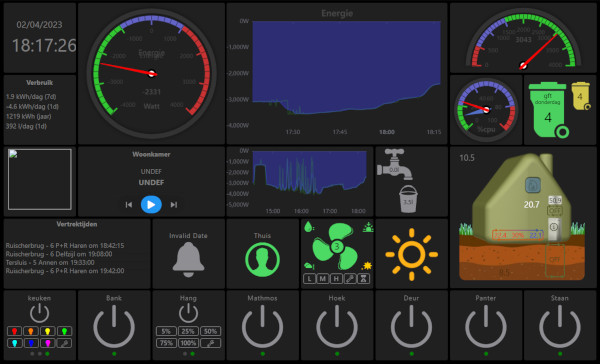Screen dimensions: 600x364
Task: Click the Verbruik heading
Action: pyautogui.click(x=39, y=83)
